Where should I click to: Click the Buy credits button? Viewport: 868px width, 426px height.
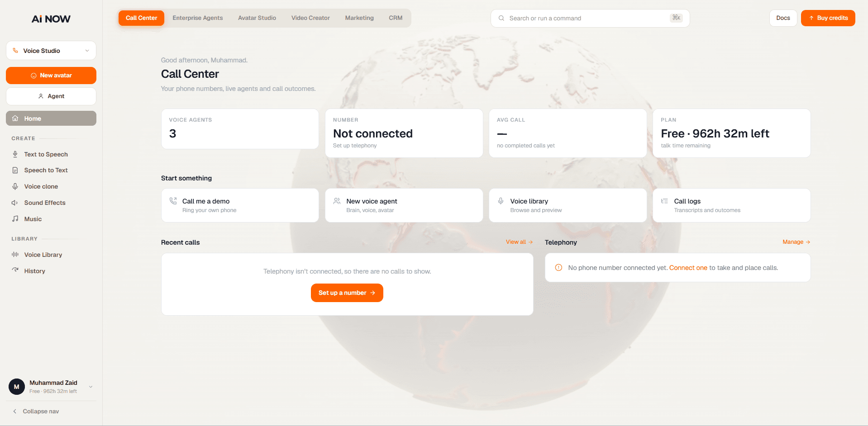point(828,18)
